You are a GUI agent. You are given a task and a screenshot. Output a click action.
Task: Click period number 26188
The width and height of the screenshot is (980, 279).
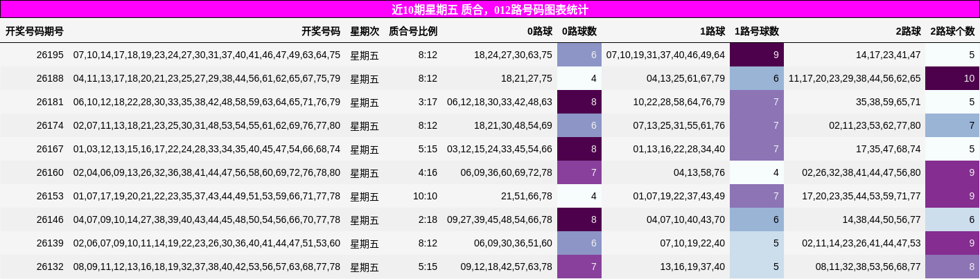tap(50, 78)
